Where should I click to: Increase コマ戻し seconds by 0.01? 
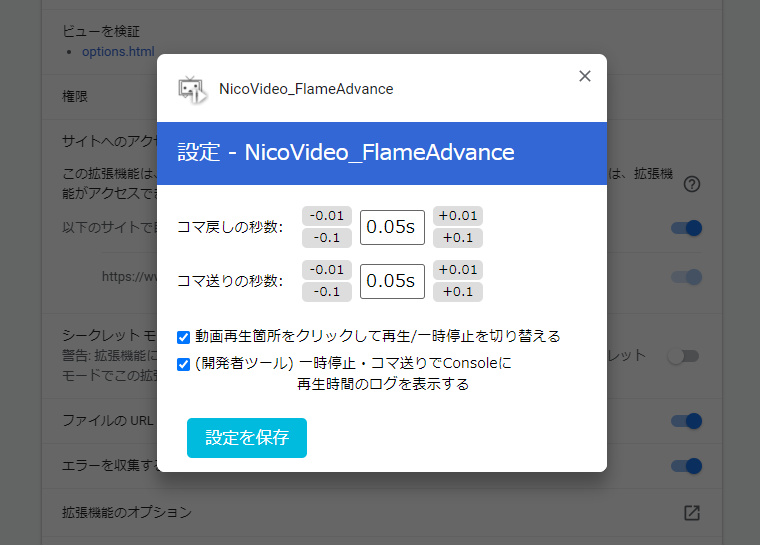point(458,216)
